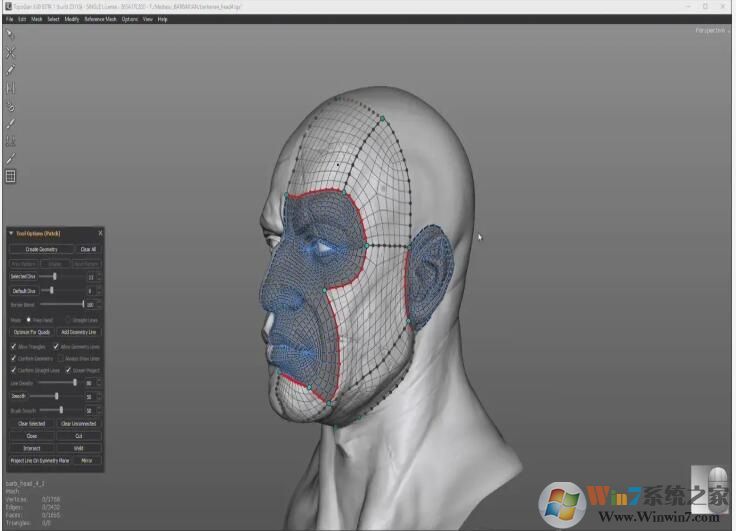Select the Free-hand mode radio button
This screenshot has width=736, height=531.
pos(28,320)
